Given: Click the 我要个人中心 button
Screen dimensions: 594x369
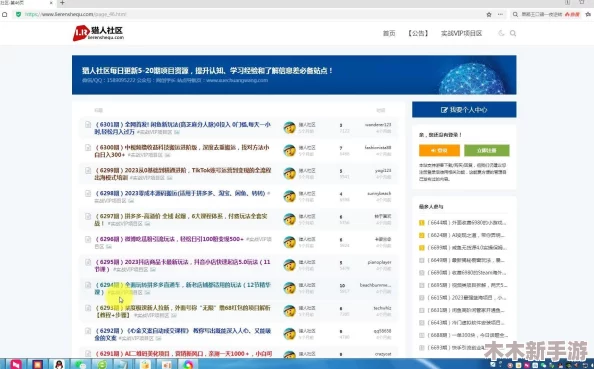Looking at the screenshot, I should pyautogui.click(x=464, y=109).
